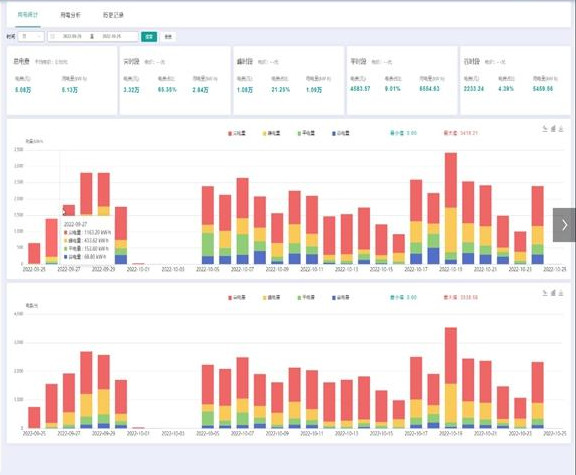576x475 pixels.
Task: Toggle 平电量 series in kWh chart legend
Action: click(x=306, y=133)
